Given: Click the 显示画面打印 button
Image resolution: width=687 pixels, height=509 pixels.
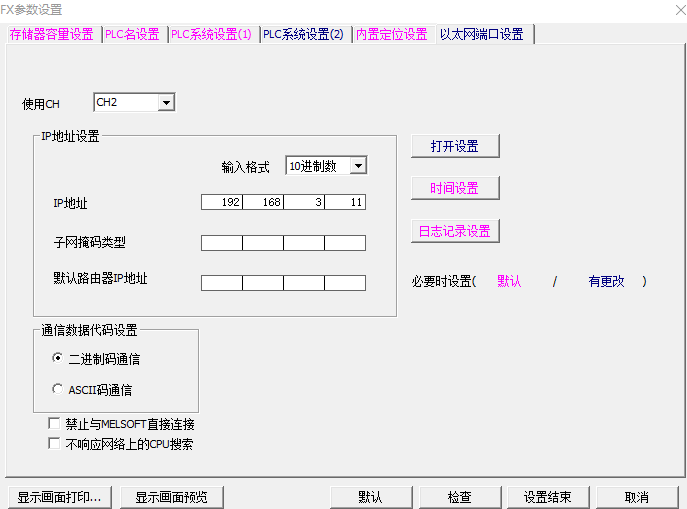Looking at the screenshot, I should coord(59,497).
